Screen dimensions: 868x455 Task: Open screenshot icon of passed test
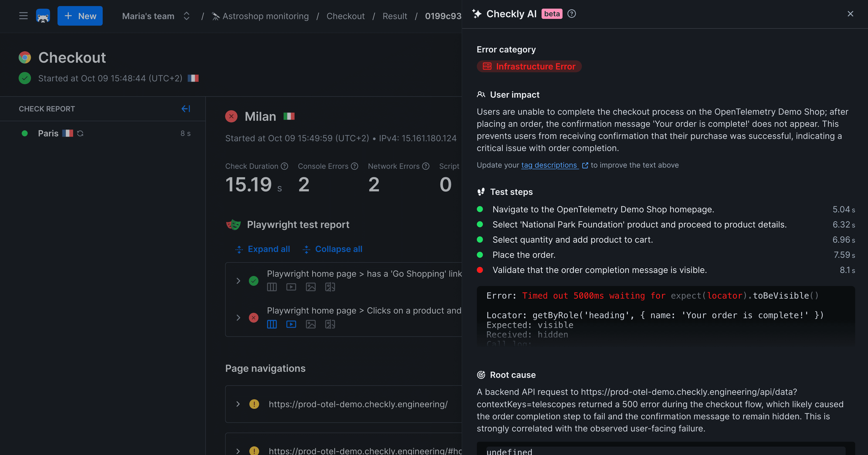pyautogui.click(x=310, y=287)
